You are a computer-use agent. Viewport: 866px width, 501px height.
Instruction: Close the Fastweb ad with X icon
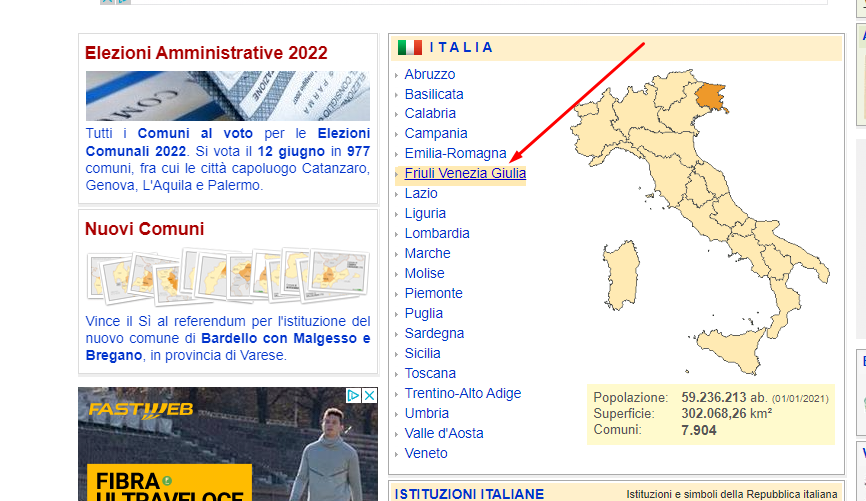(x=369, y=396)
